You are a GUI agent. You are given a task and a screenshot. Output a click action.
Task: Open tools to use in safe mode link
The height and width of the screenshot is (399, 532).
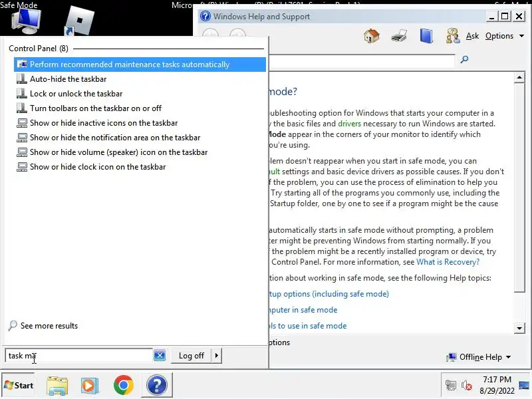[x=308, y=326]
